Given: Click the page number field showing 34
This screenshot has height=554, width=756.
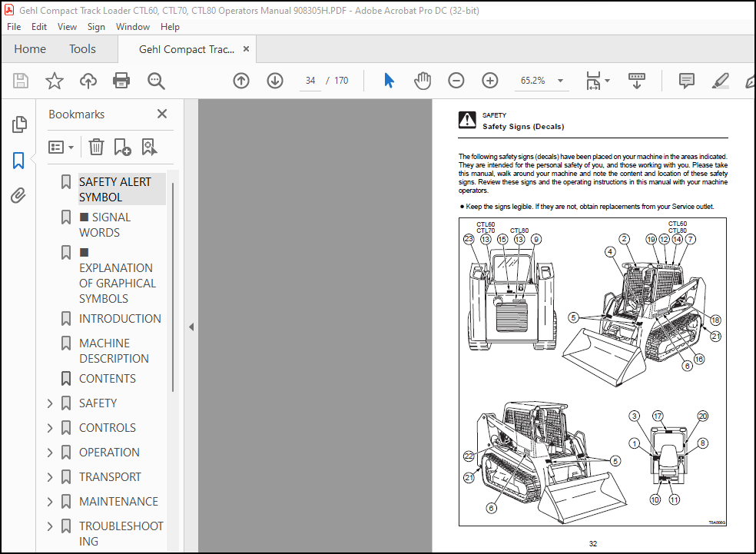Looking at the screenshot, I should [310, 81].
